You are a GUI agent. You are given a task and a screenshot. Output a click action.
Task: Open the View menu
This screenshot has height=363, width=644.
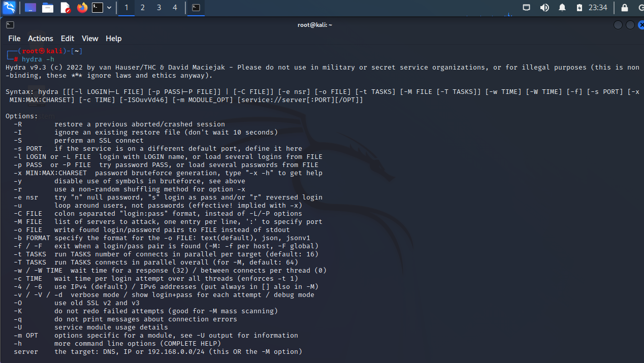tap(90, 39)
